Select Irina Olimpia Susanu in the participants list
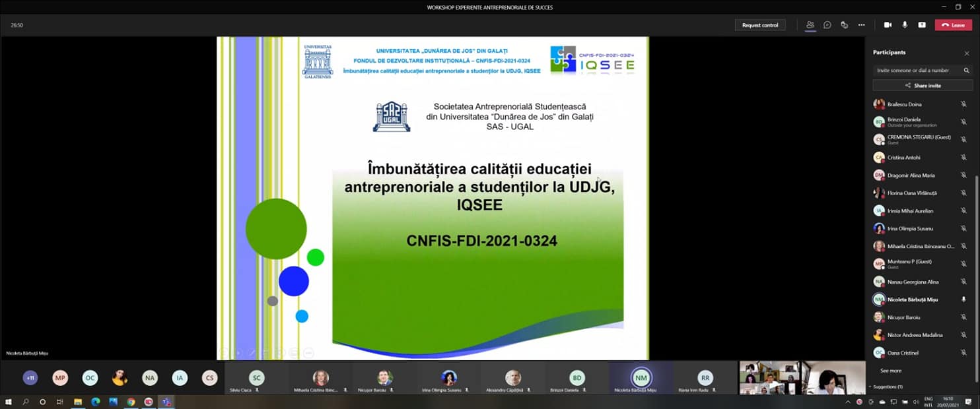Viewport: 980px width, 409px height. pyautogui.click(x=922, y=229)
